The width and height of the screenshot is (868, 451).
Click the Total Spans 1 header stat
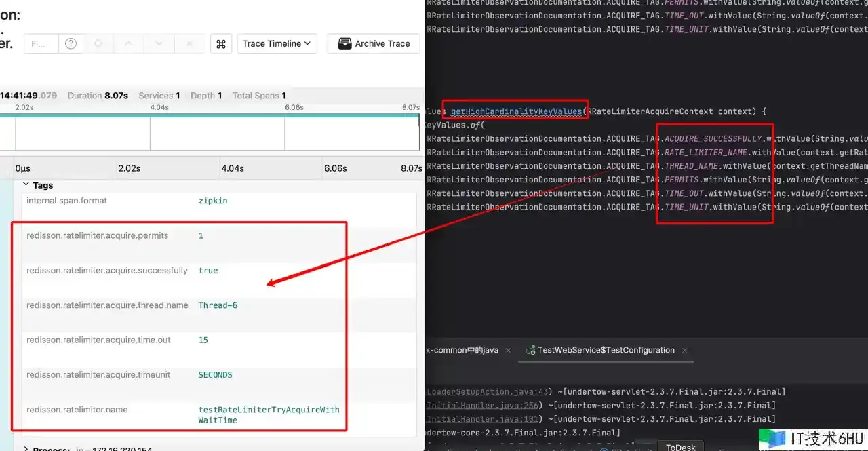click(x=259, y=96)
